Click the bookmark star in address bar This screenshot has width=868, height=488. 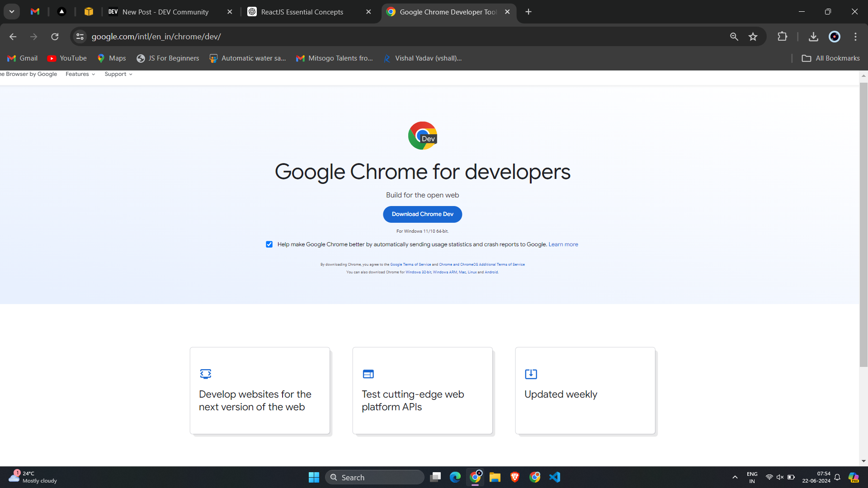tap(753, 37)
